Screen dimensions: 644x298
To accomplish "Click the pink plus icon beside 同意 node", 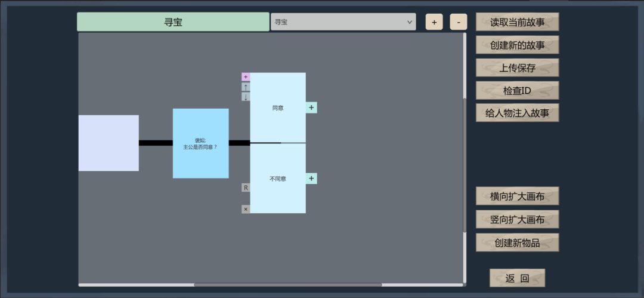I will tap(246, 77).
